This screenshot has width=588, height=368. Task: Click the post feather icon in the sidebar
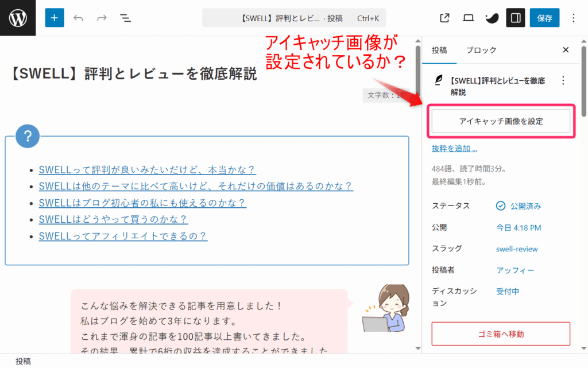438,80
